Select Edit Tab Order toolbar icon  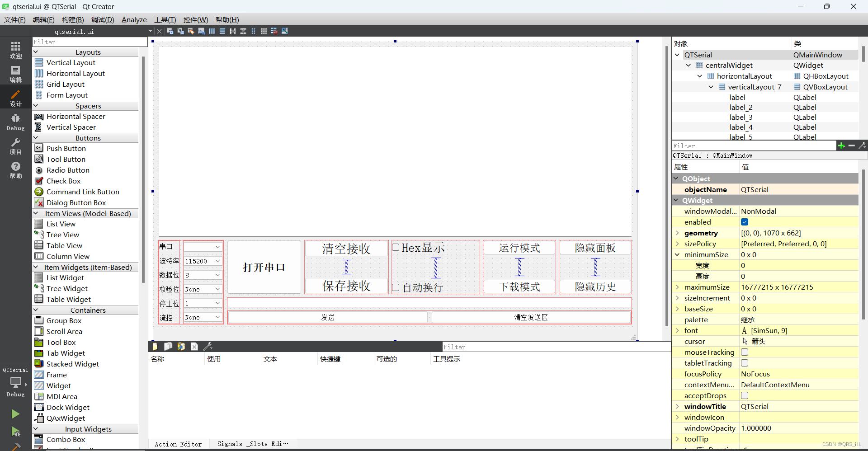pos(201,31)
